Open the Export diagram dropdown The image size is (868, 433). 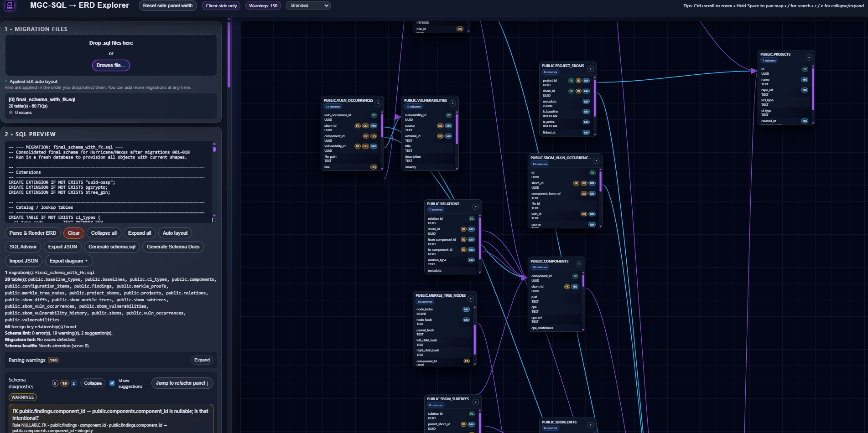point(68,261)
